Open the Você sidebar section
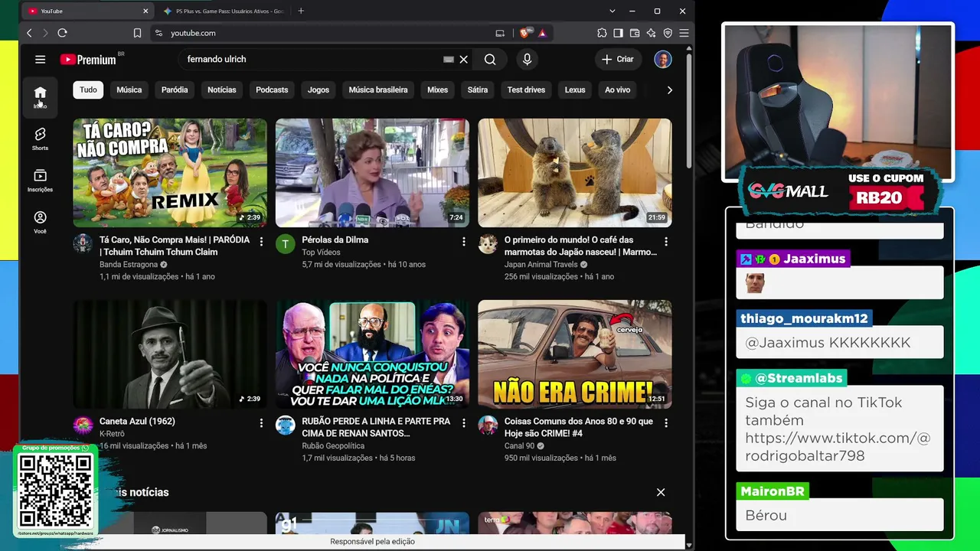 pos(40,222)
